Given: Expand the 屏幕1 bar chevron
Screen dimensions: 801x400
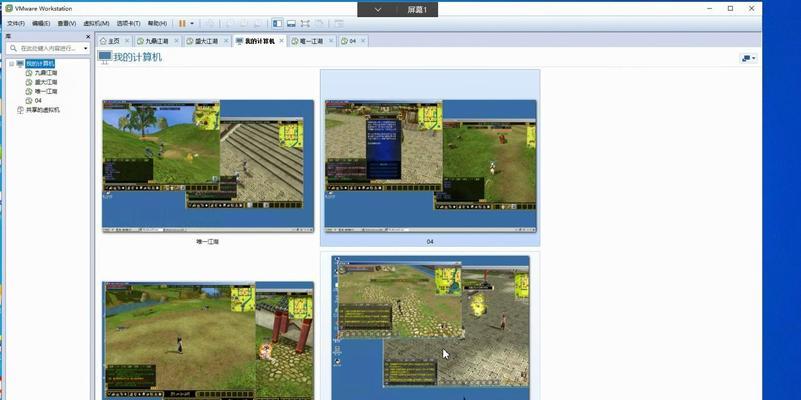Looking at the screenshot, I should (x=378, y=9).
